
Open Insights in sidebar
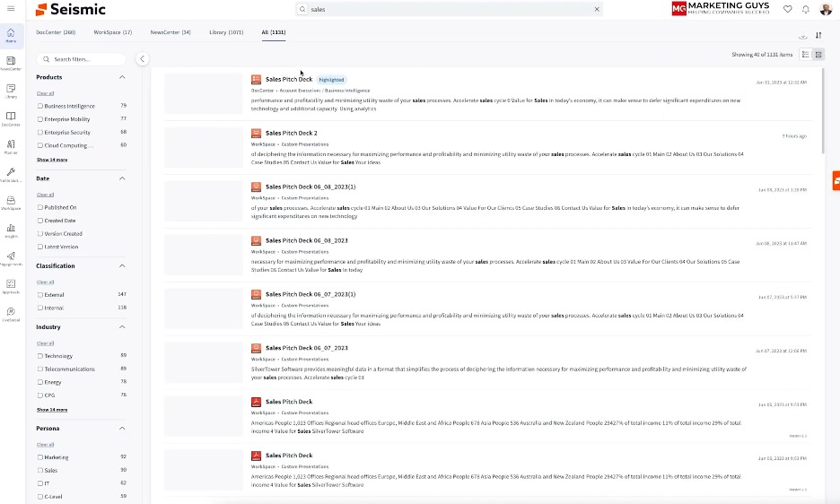tap(11, 230)
